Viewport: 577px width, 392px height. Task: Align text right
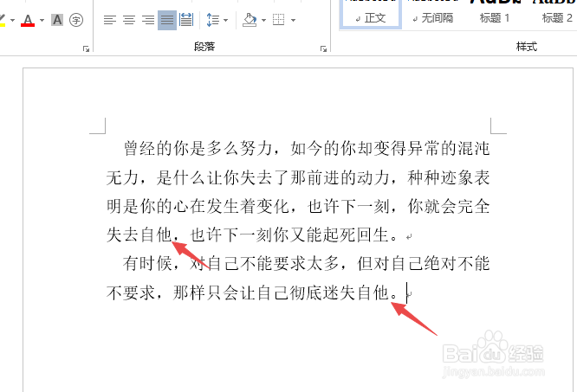148,20
